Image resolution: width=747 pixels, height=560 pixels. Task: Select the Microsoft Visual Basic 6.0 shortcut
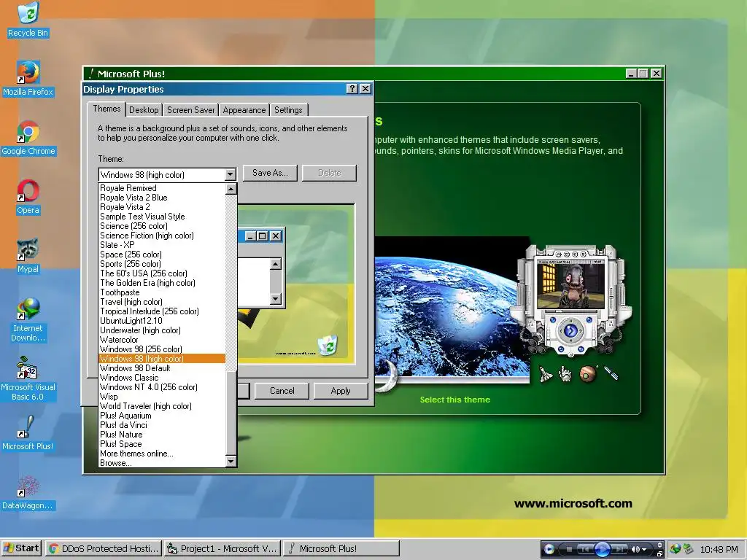[28, 378]
